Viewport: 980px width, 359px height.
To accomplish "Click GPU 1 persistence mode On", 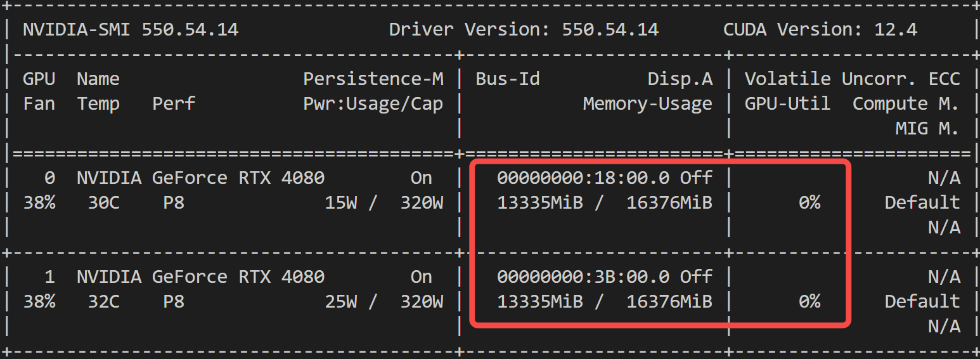I will [422, 277].
